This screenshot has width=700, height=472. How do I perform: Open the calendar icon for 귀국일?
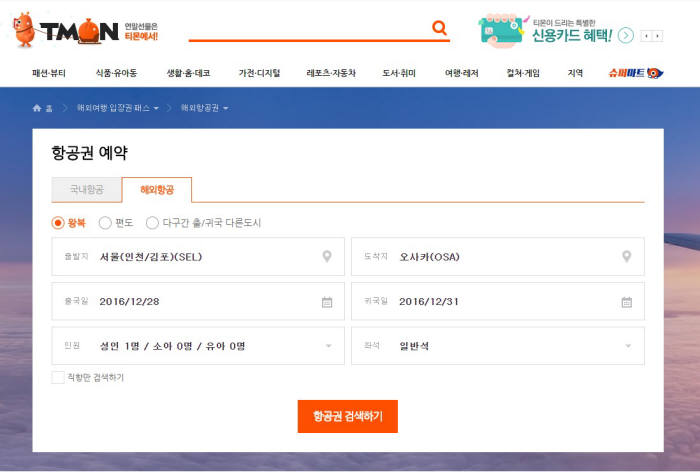tap(627, 302)
